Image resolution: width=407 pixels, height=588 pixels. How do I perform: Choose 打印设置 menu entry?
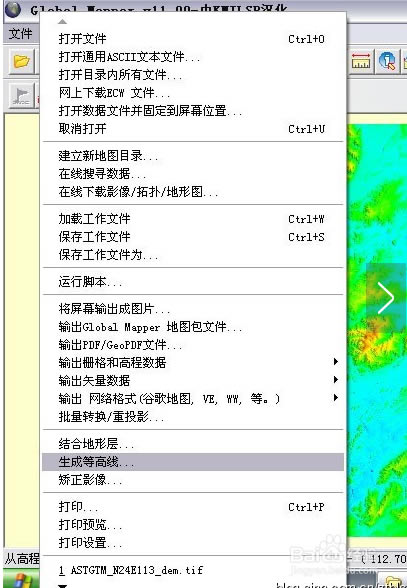pos(193,542)
